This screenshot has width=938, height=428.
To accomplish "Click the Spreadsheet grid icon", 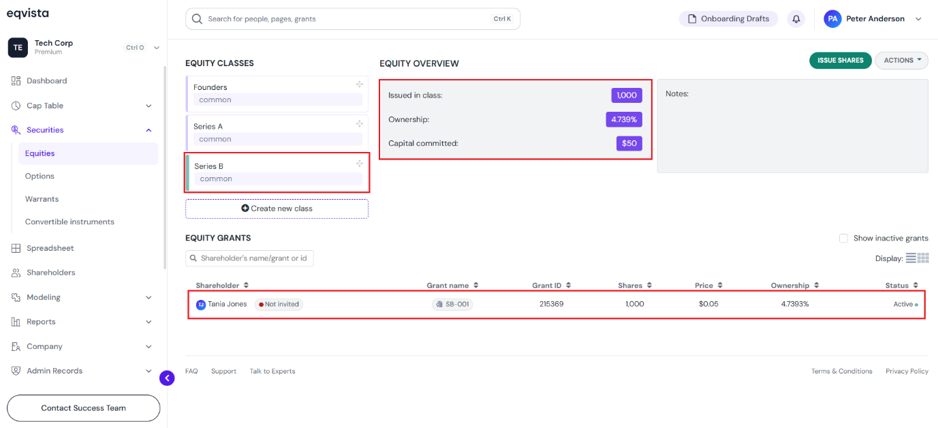I will [x=16, y=248].
